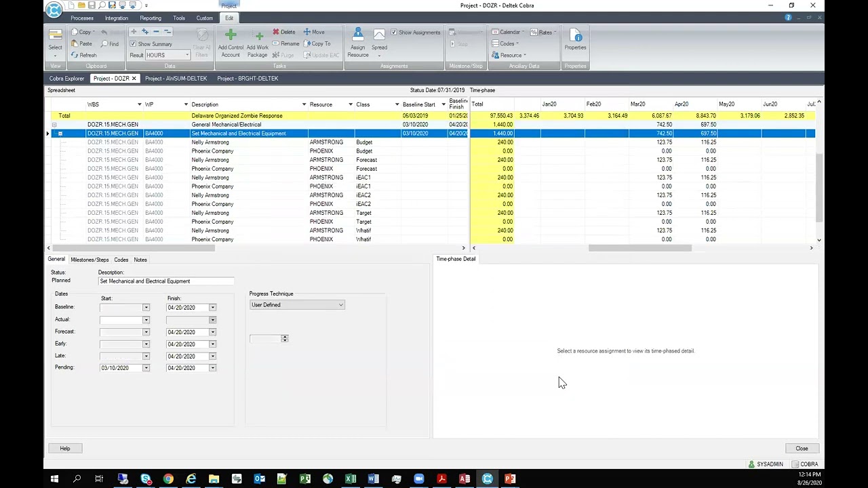Viewport: 868px width, 488px height.
Task: Open Excel from the Windows taskbar
Action: tap(351, 479)
